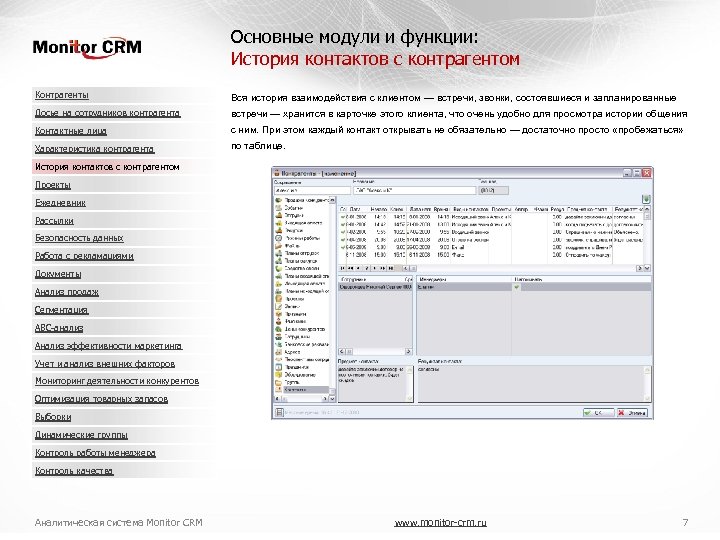Viewport: 720px width, 540px height.
Task: Open Характеристика контрагента link
Action: 95,149
